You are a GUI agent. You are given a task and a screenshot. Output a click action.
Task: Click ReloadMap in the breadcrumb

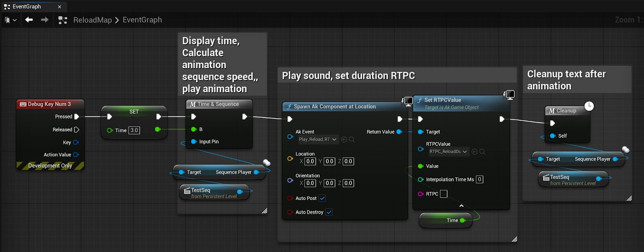pos(92,20)
